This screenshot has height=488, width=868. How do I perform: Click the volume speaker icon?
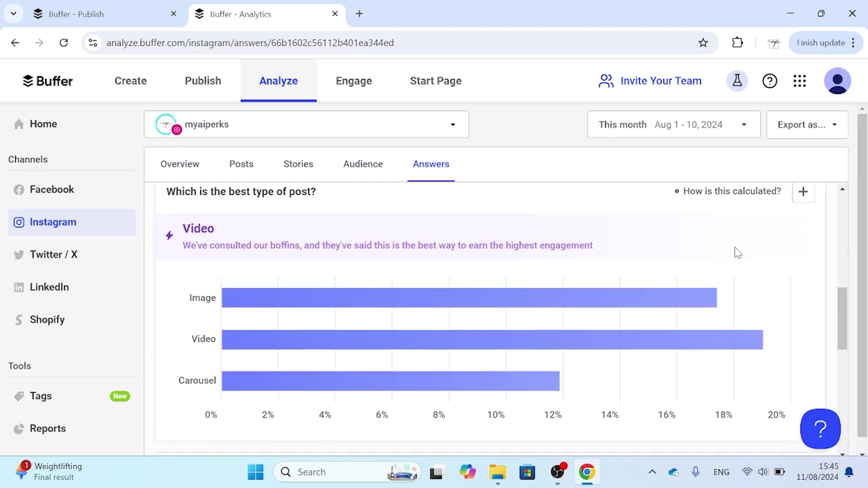(763, 472)
